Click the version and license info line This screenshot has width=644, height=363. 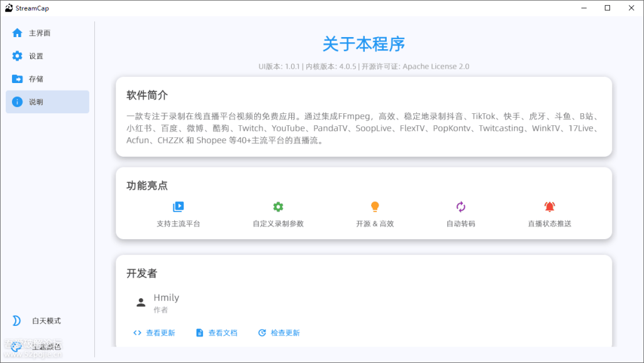(364, 67)
